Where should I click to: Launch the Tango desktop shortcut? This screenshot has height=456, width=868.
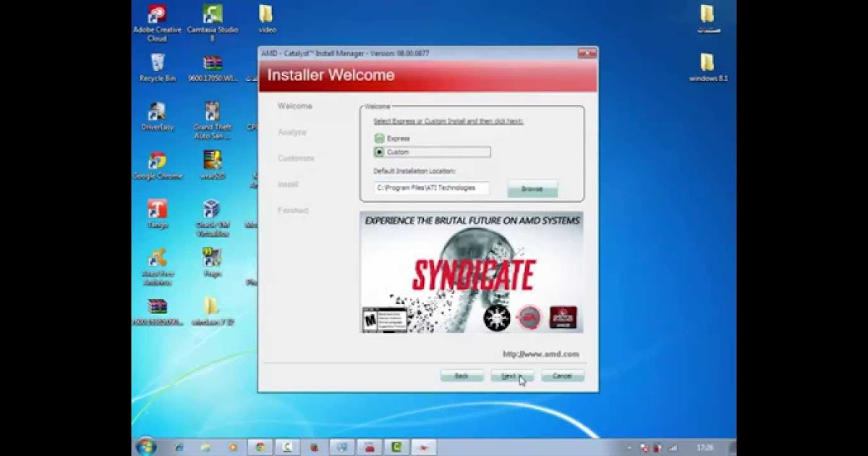click(157, 214)
